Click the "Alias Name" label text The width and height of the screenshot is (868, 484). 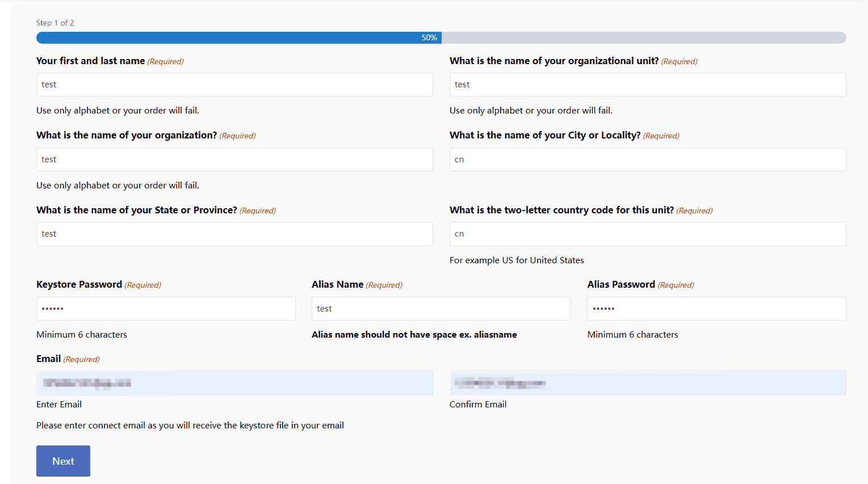tap(337, 284)
